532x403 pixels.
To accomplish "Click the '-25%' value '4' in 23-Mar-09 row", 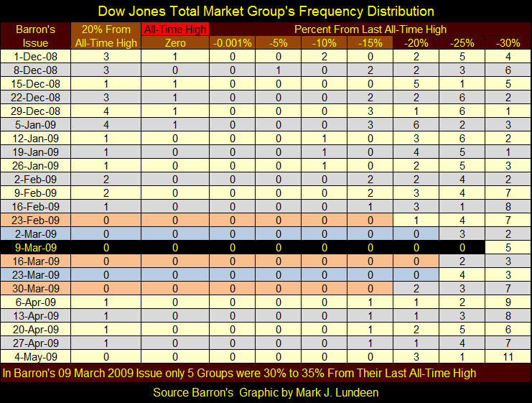I will click(x=462, y=274).
